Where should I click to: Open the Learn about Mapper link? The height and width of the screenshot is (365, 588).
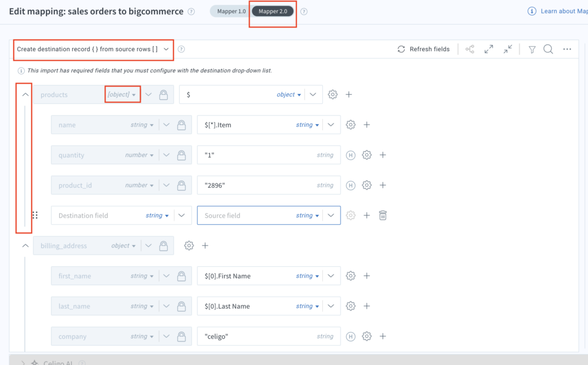[x=557, y=11]
